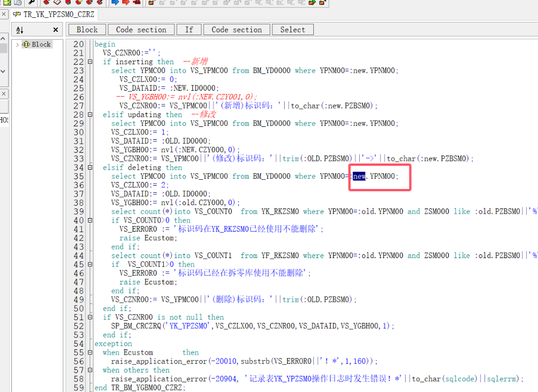Collapse the fold marker at line 40

coord(90,220)
